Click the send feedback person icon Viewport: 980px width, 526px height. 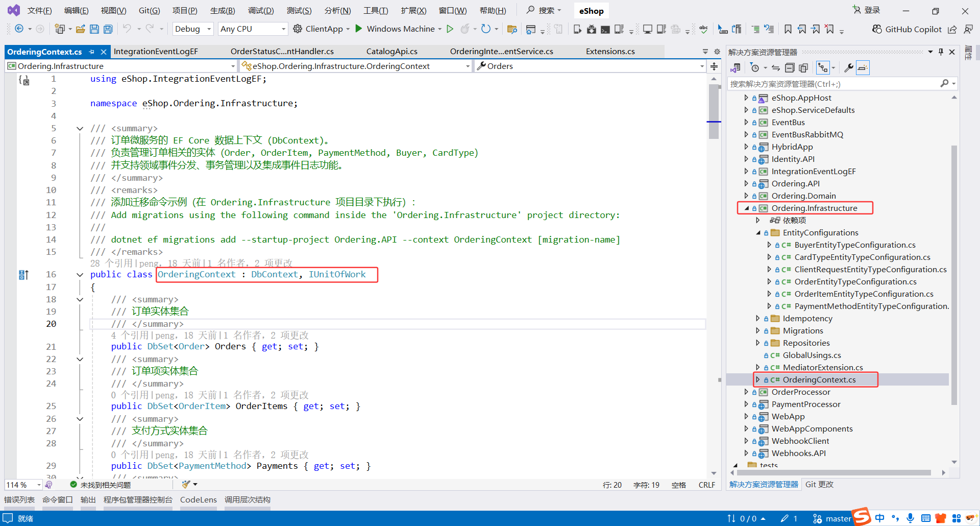pos(968,29)
